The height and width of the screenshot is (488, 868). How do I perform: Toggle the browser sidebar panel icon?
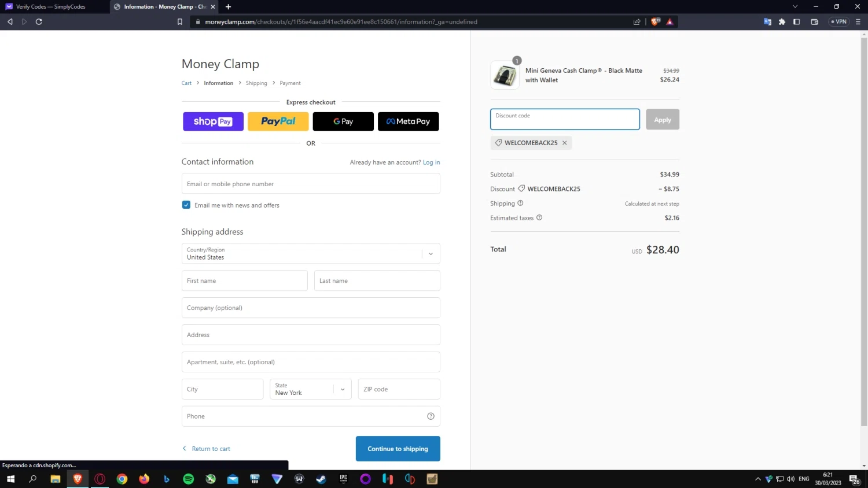[796, 22]
